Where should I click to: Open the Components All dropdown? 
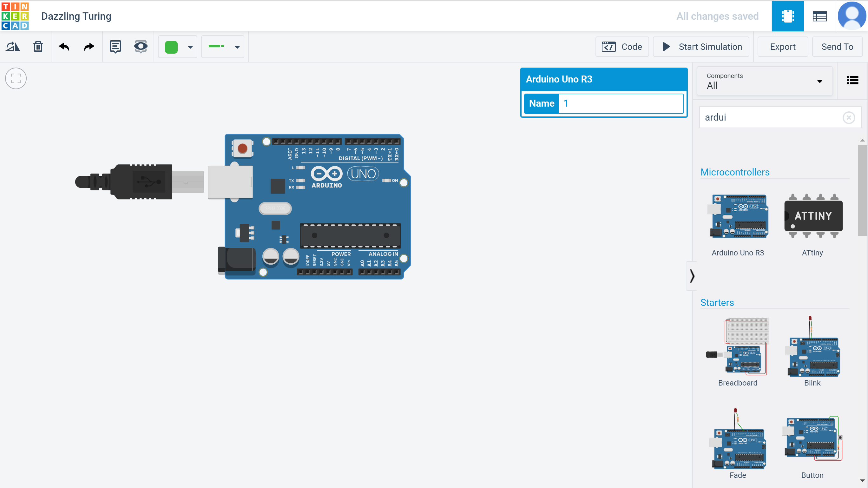(765, 81)
